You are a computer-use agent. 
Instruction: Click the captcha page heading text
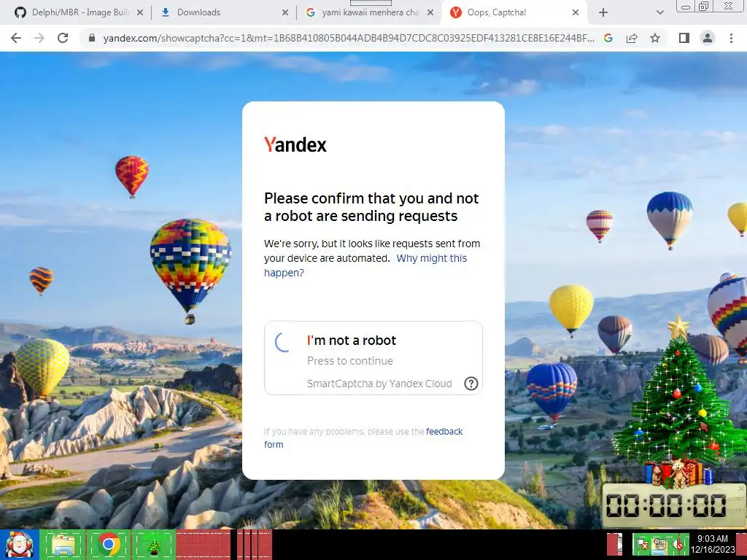coord(371,207)
